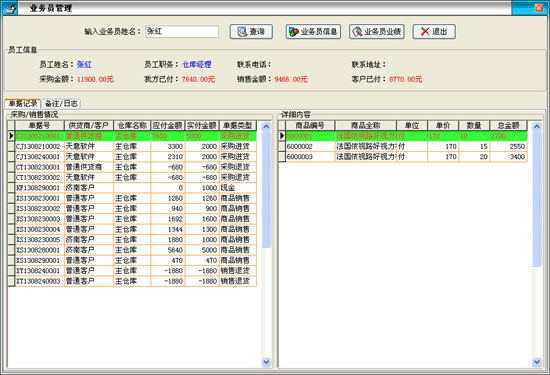
Task: Click the up arrow of details list scrollbar
Action: 537,126
